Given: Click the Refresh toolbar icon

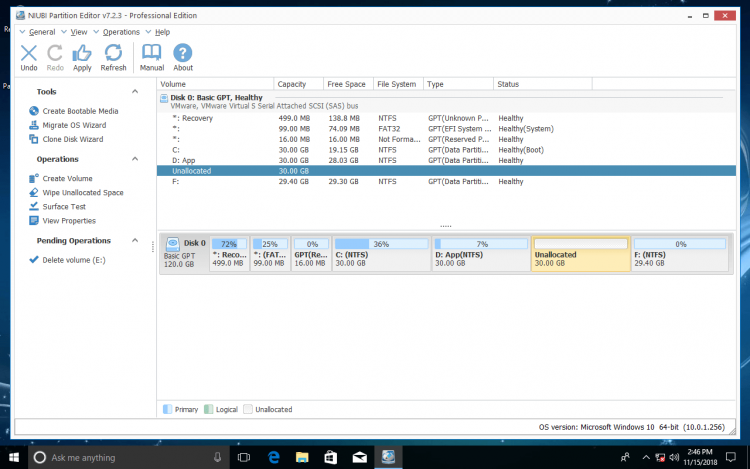Looking at the screenshot, I should coord(113,53).
